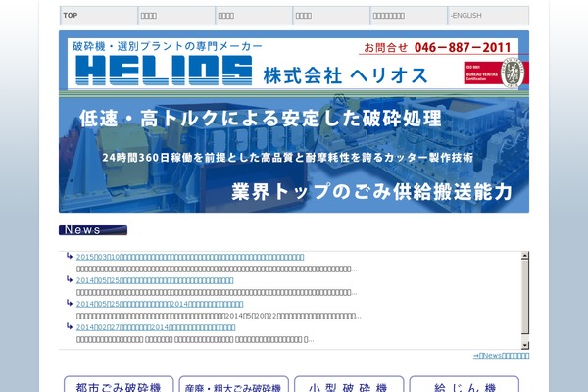Click the News section heading
Viewport: 588px width, 392px height.
click(x=93, y=230)
